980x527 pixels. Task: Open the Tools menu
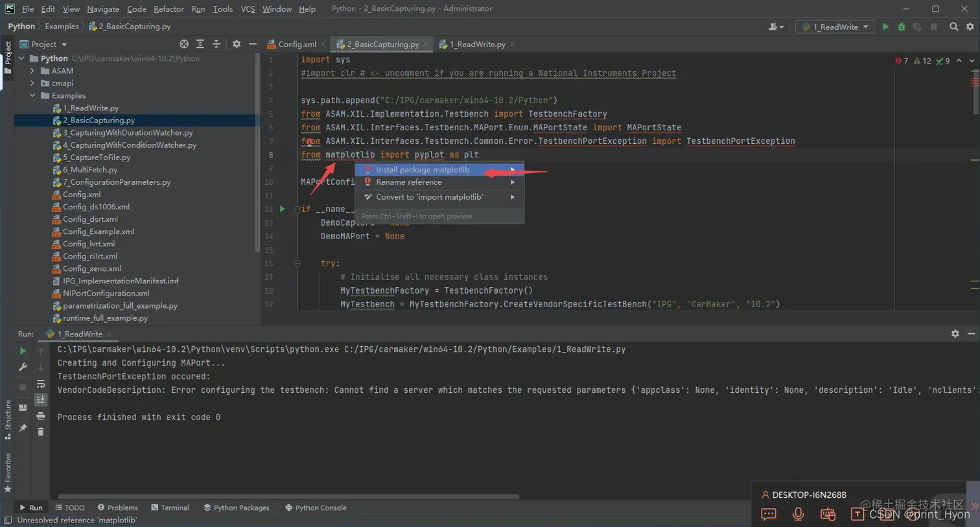tap(222, 9)
